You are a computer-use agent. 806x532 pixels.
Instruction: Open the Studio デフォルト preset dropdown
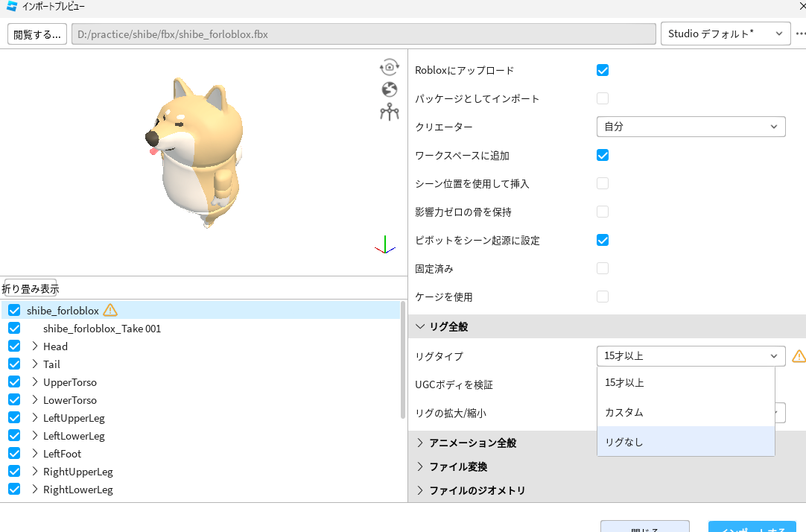click(x=726, y=34)
